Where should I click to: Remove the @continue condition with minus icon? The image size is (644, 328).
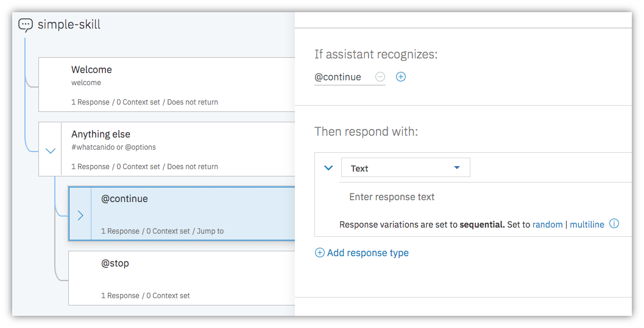coord(380,77)
